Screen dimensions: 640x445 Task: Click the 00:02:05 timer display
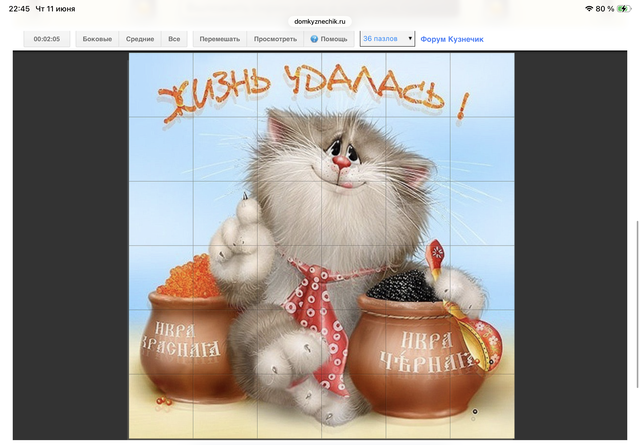coord(47,39)
